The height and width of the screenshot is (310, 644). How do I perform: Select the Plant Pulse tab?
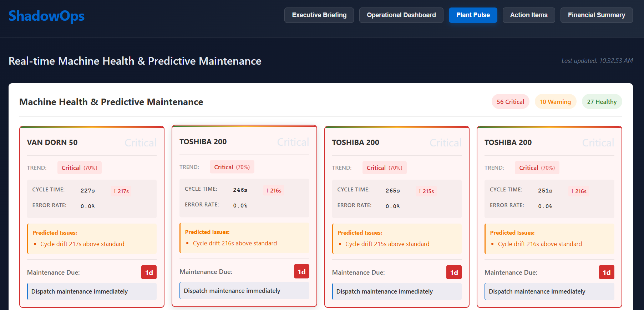(x=473, y=15)
